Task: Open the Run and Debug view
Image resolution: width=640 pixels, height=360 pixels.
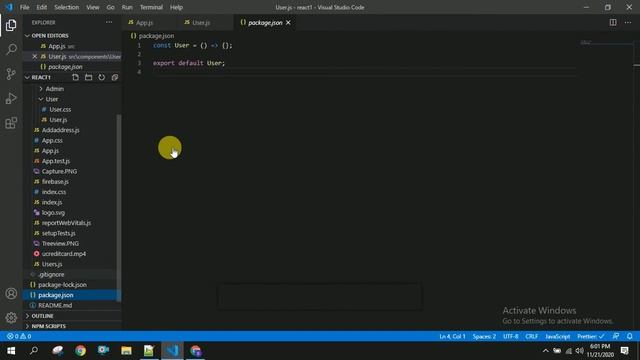Action: point(11,98)
